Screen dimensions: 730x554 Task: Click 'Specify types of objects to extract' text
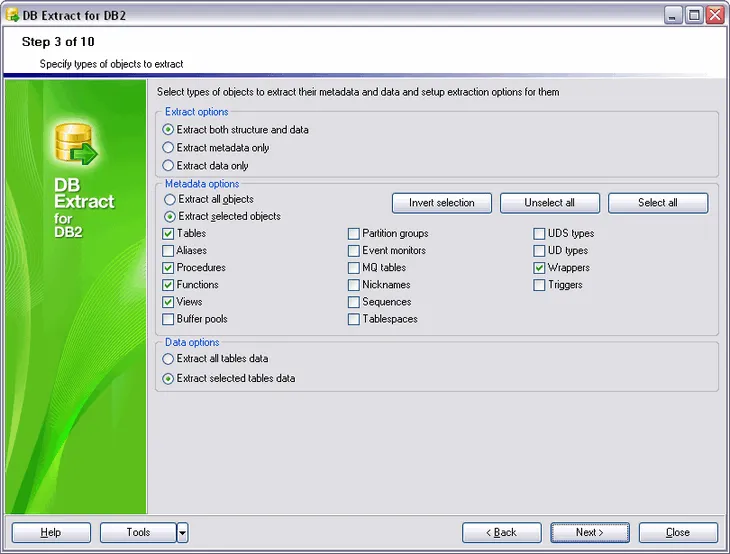pos(111,64)
